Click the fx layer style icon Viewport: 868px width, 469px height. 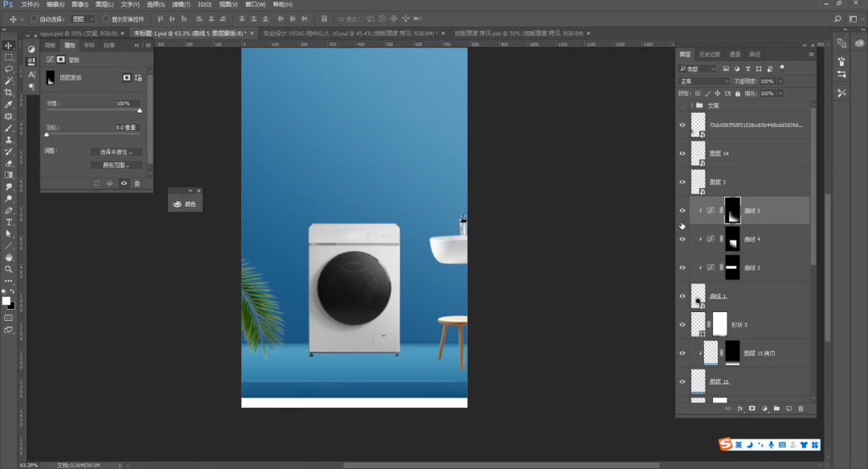tap(740, 409)
